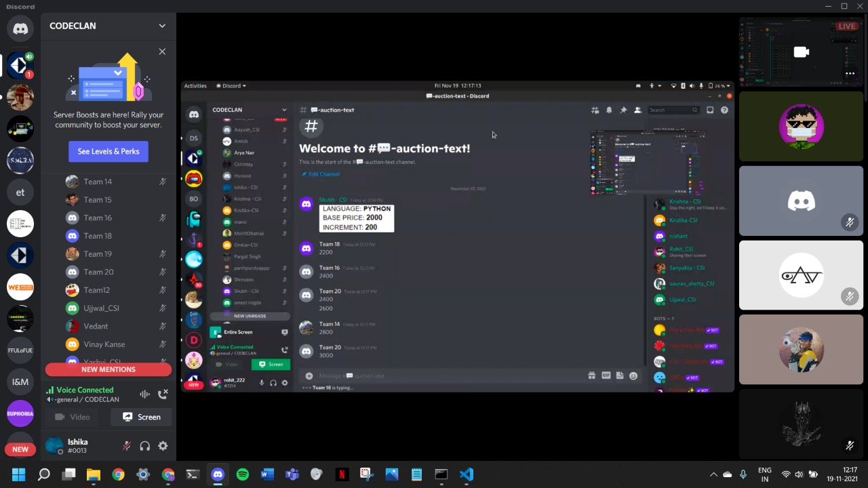This screenshot has width=868, height=488.
Task: Dismiss the Server Boosts banner
Action: 162,52
